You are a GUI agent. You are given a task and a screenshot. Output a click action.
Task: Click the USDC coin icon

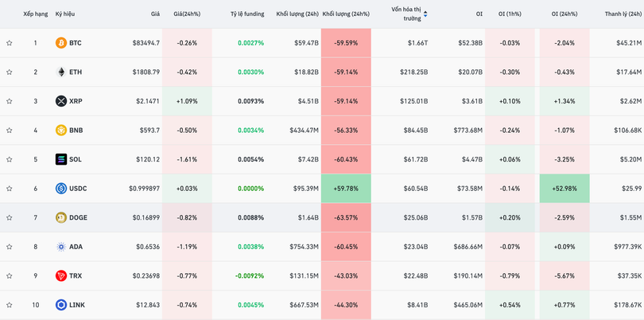click(x=61, y=189)
